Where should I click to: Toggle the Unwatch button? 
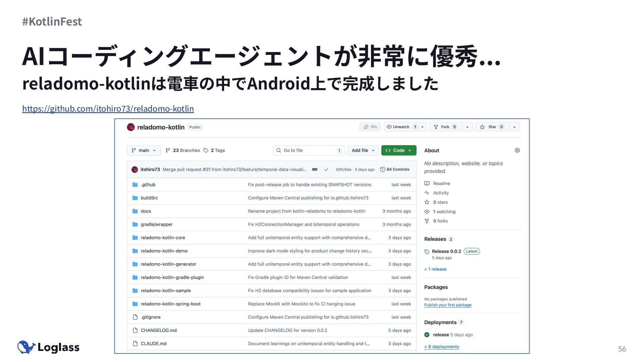click(x=401, y=127)
